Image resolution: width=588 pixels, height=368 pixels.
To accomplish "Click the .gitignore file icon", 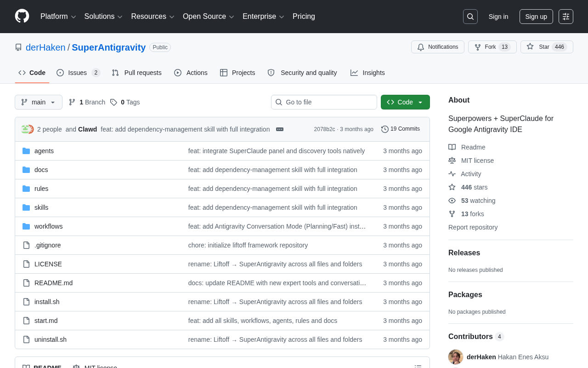I will pyautogui.click(x=26, y=245).
